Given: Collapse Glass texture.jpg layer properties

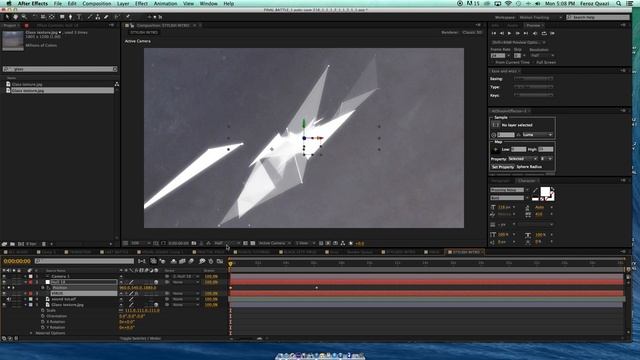Looking at the screenshot, I should coord(25,304).
